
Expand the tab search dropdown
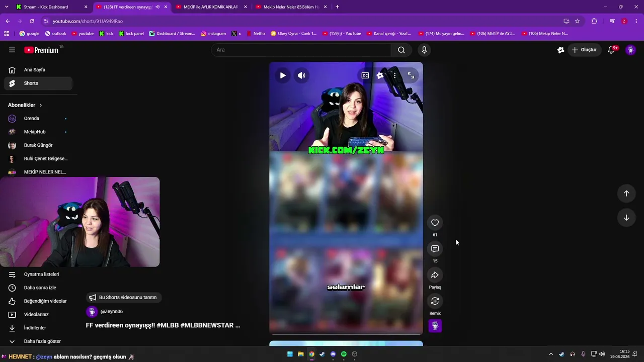7,7
